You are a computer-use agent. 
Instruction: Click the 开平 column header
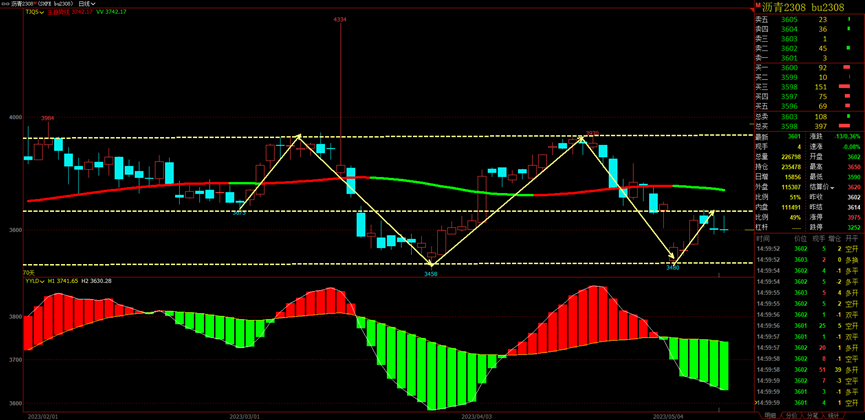(852, 239)
